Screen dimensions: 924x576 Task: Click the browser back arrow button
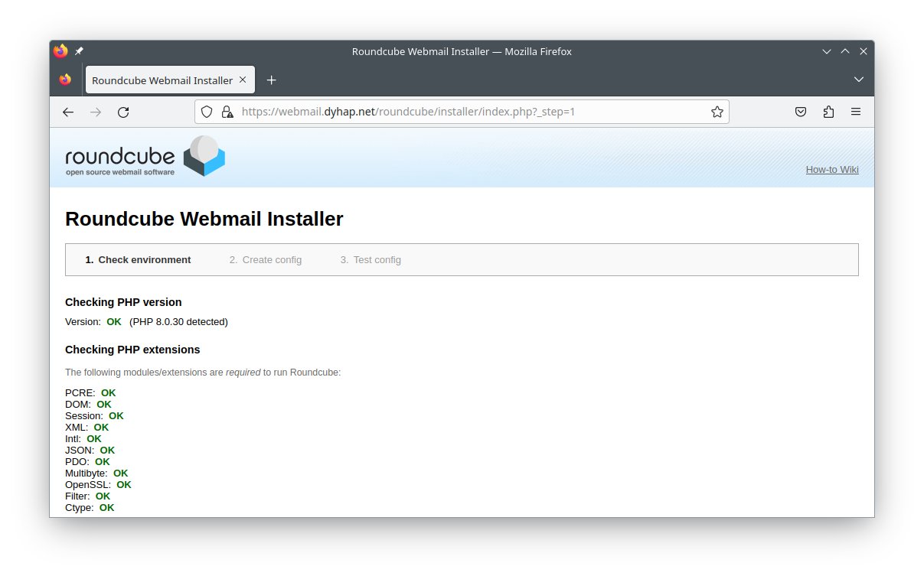click(x=68, y=112)
